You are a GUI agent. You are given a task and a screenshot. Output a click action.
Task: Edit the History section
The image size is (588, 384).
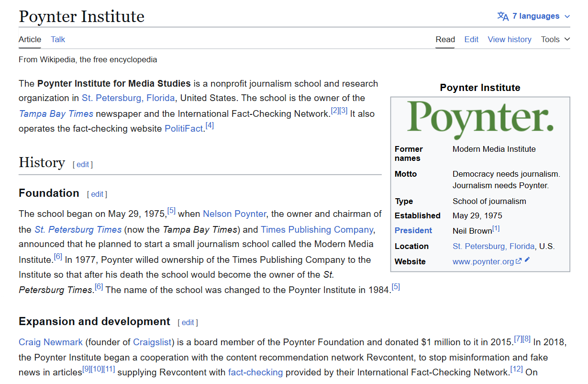(83, 164)
